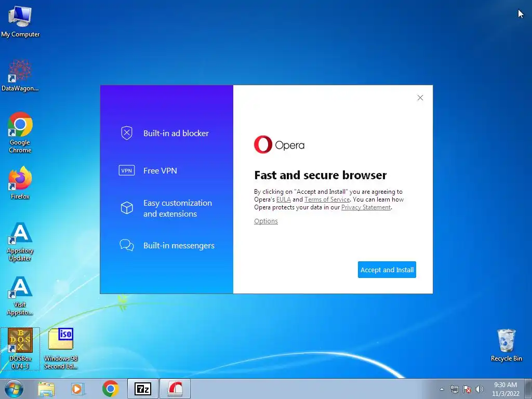Open Windows Media Player from taskbar
532x399 pixels.
(x=78, y=389)
